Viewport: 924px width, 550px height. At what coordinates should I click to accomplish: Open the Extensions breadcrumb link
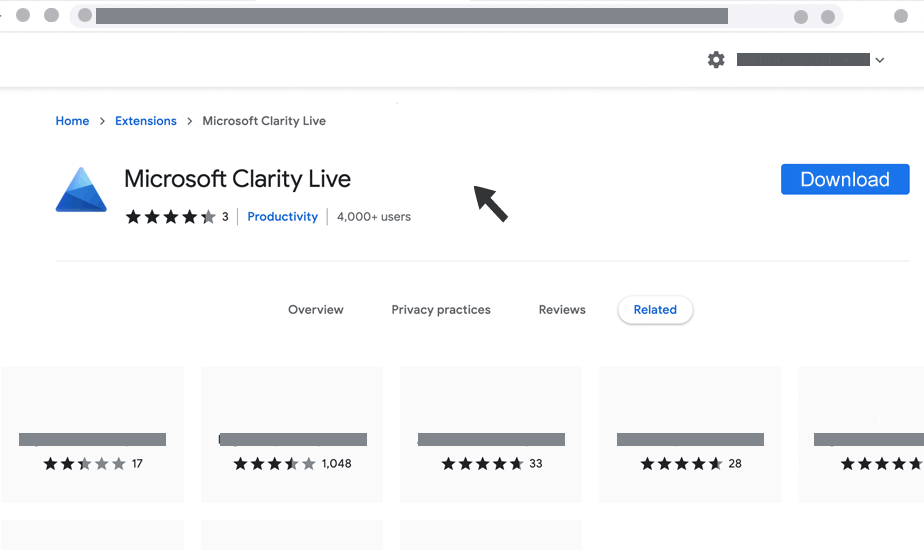[x=146, y=121]
